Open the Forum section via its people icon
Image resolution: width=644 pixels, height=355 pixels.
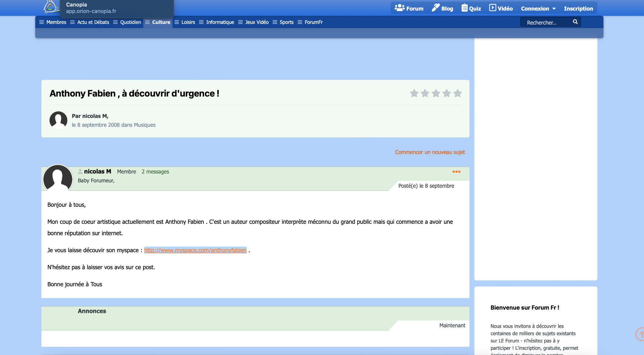(x=400, y=8)
